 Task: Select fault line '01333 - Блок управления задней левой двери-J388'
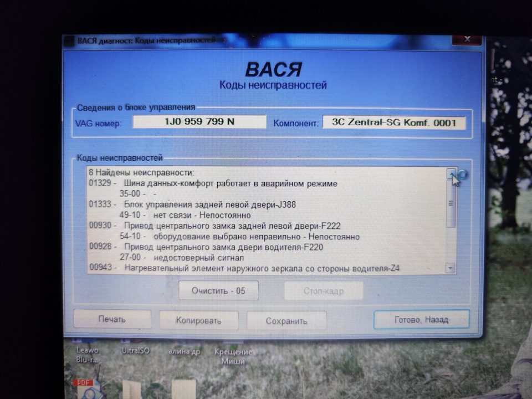[192, 204]
